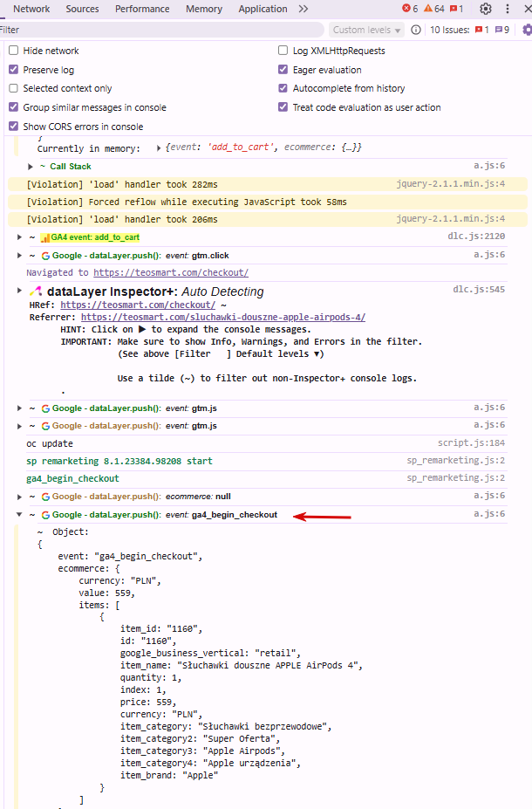Screen dimensions: 532x809
Task: Expand the Currently in memory add_to_cart object
Action: 159,148
